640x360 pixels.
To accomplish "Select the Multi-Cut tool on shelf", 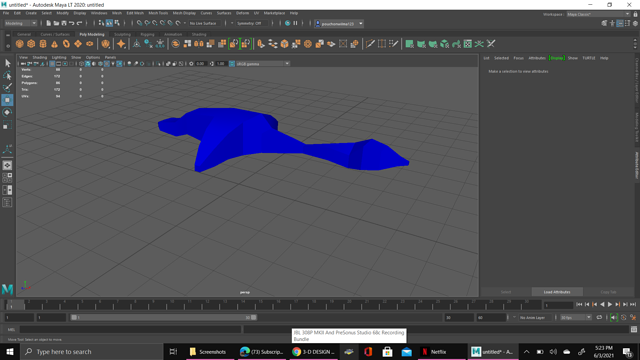I will click(x=370, y=44).
